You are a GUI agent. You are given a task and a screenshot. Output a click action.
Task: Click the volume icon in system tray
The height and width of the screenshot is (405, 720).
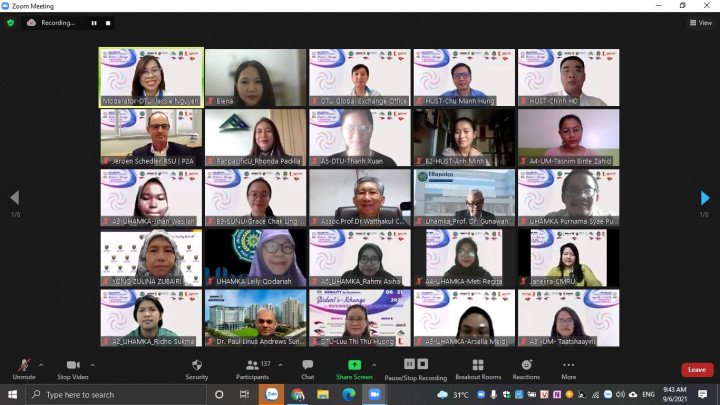(620, 394)
